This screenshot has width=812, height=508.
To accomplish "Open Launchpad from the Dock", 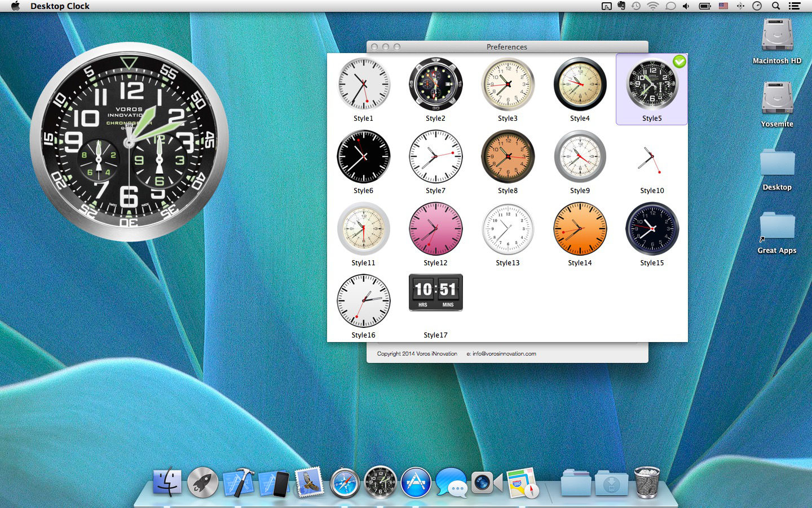I will pos(203,483).
